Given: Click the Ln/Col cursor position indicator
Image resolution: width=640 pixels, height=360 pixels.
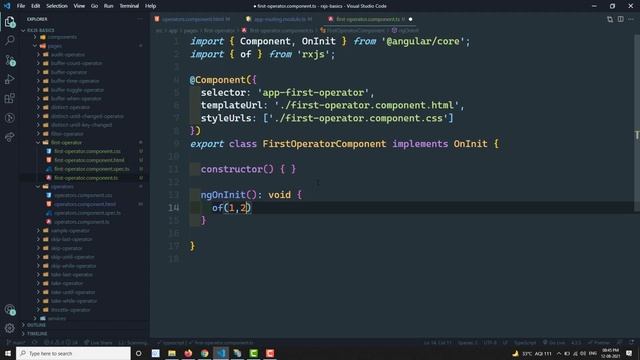Looking at the screenshot, I should 437,343.
